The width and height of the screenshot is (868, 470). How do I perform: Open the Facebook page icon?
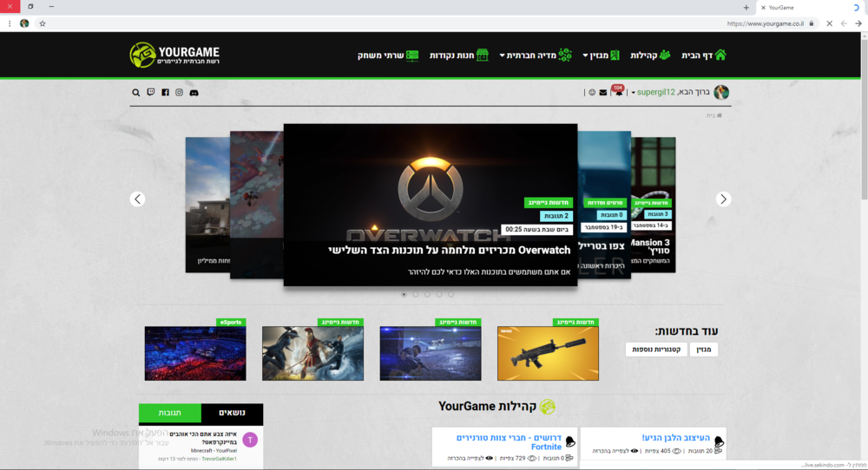166,93
